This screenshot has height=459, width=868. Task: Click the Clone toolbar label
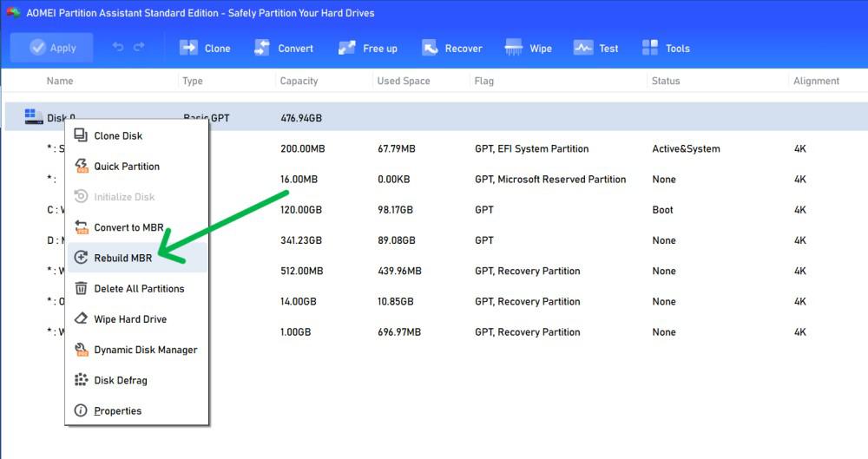point(218,49)
